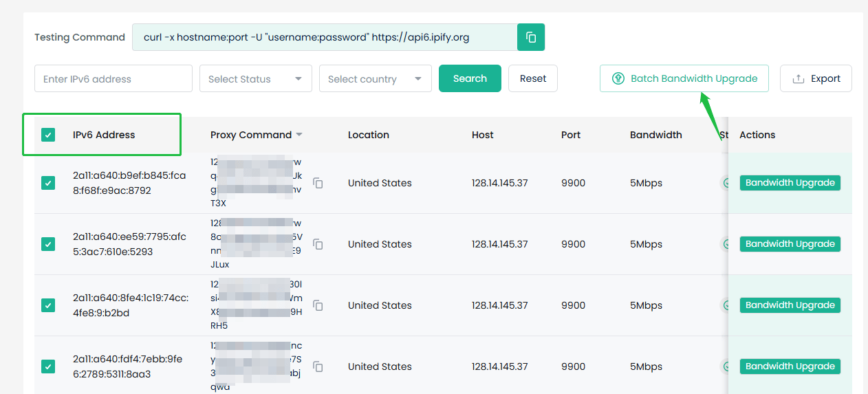Viewport: 868px width, 394px height.
Task: Select address 2a11:a640:fdf4:7ebb:9fe6:2789:5311:8aa3
Action: [x=128, y=366]
